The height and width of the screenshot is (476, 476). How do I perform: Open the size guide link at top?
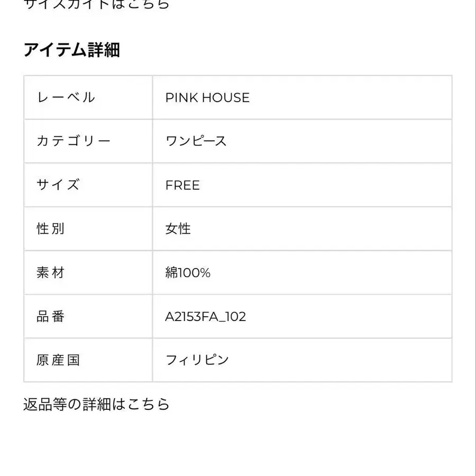pos(96,4)
